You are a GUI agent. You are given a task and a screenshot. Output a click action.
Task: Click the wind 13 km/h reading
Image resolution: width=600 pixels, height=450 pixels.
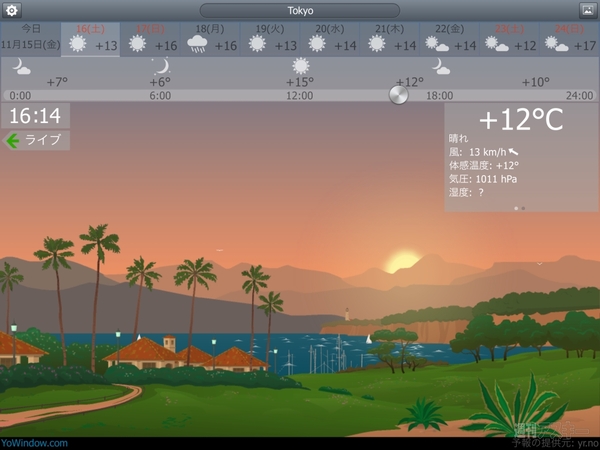coord(488,152)
